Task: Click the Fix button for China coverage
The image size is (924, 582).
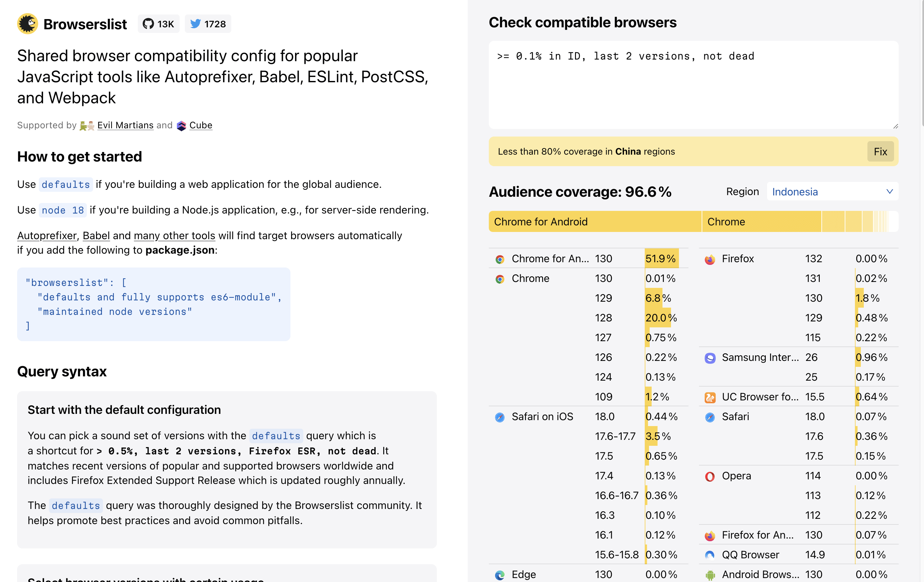Action: 880,151
